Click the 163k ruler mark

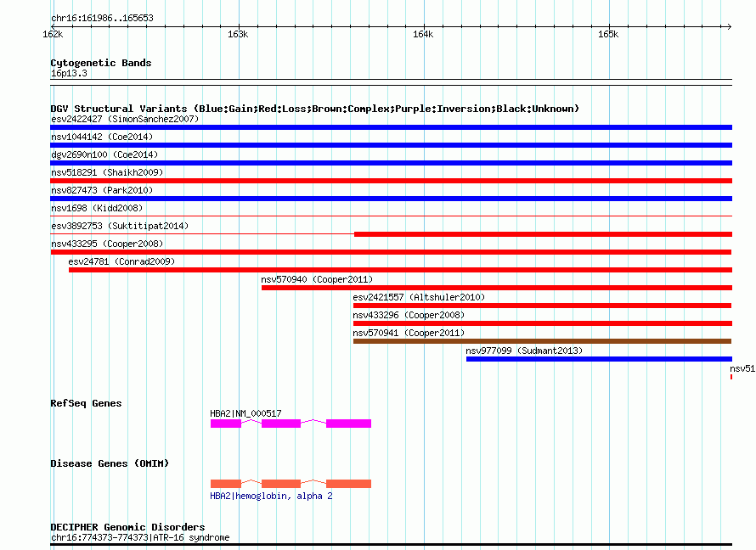coord(238,34)
